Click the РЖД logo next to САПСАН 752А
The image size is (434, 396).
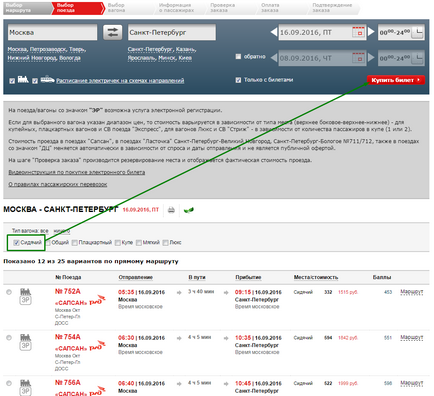tap(97, 301)
